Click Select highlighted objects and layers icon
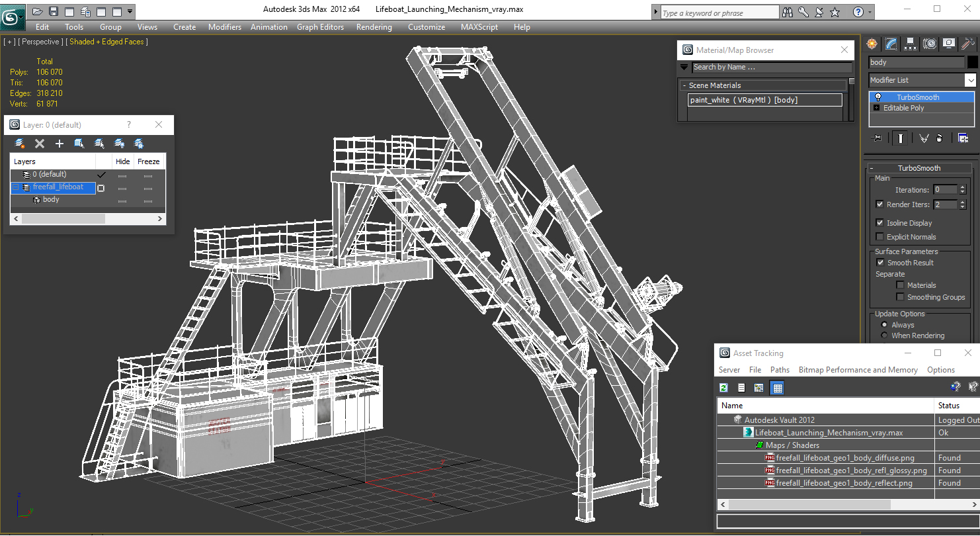980x536 pixels. tap(79, 144)
